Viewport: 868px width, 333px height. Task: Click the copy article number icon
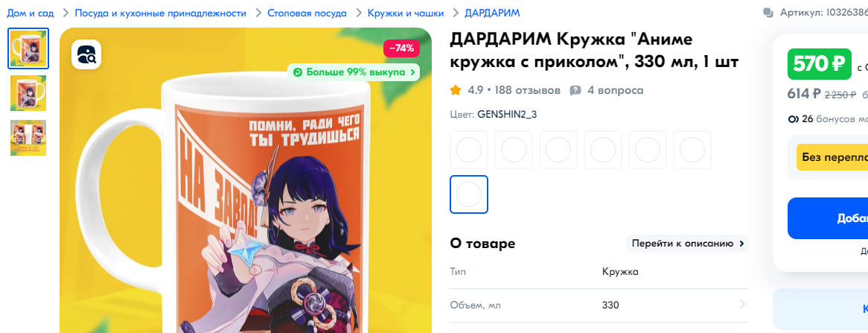pyautogui.click(x=768, y=13)
